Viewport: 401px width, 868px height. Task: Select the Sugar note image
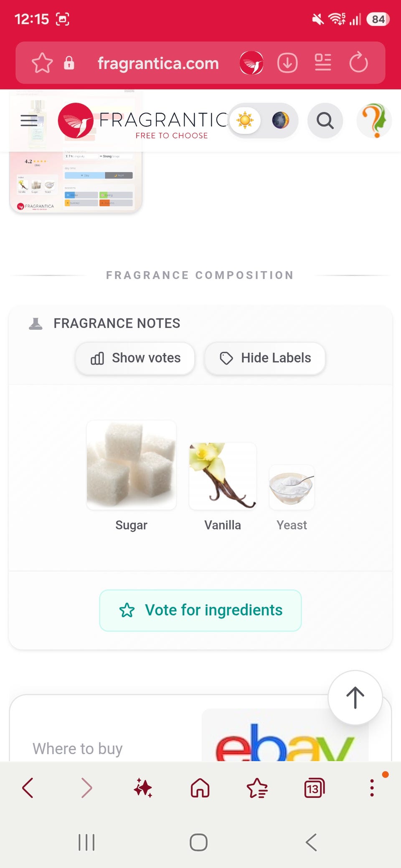coord(132,465)
